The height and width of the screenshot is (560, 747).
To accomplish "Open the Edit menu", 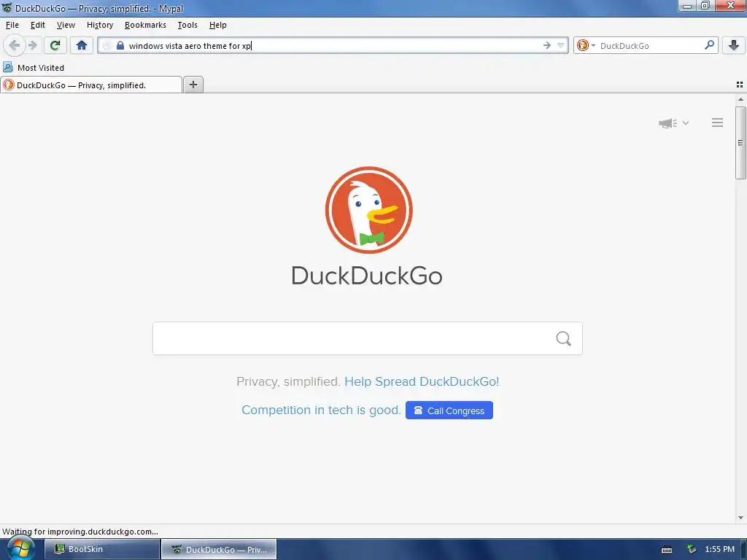I will [38, 25].
